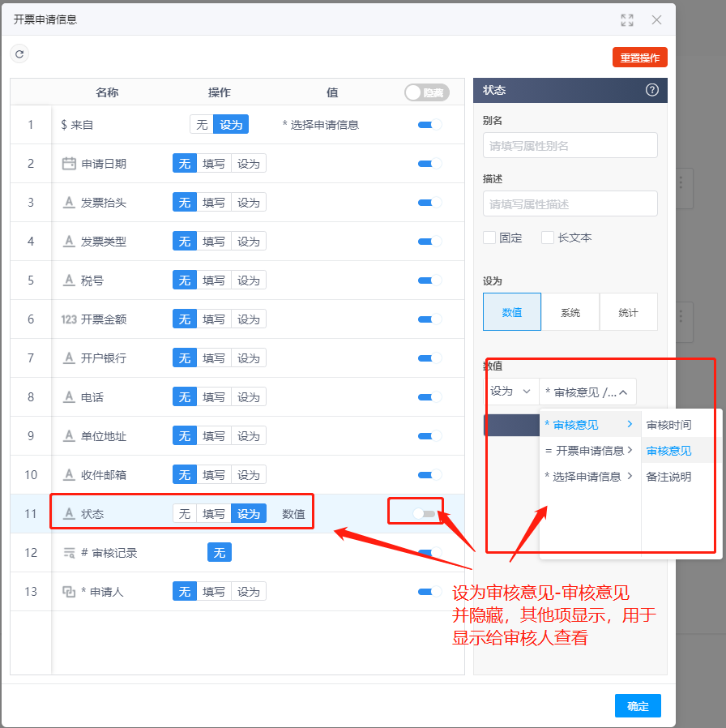Click the fullscreen expand icon in the dialog header
726x728 pixels.
[626, 19]
